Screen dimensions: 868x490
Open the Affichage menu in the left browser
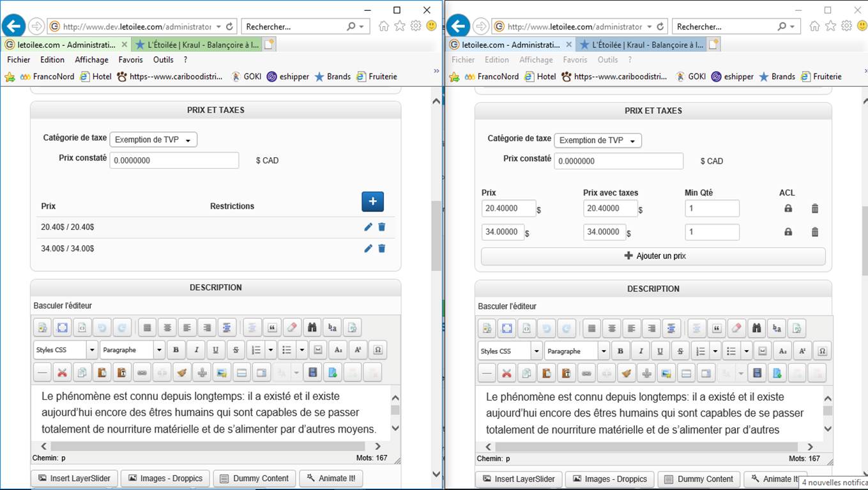(x=91, y=59)
